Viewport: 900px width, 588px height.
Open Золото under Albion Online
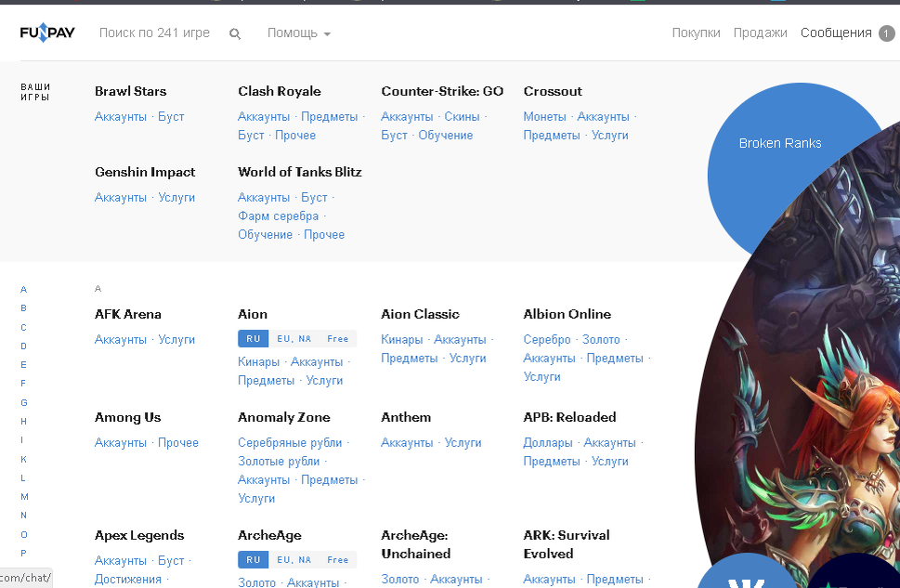pyautogui.click(x=601, y=339)
